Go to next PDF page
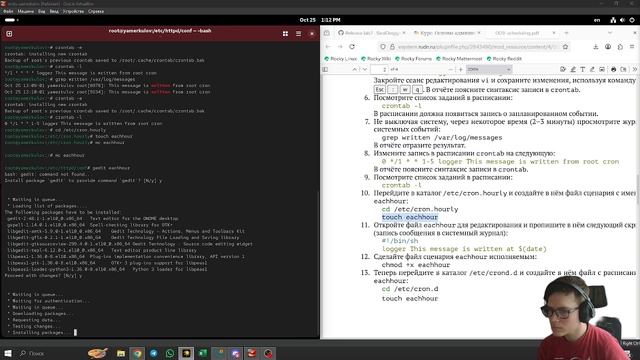The image size is (640, 360). (364, 69)
